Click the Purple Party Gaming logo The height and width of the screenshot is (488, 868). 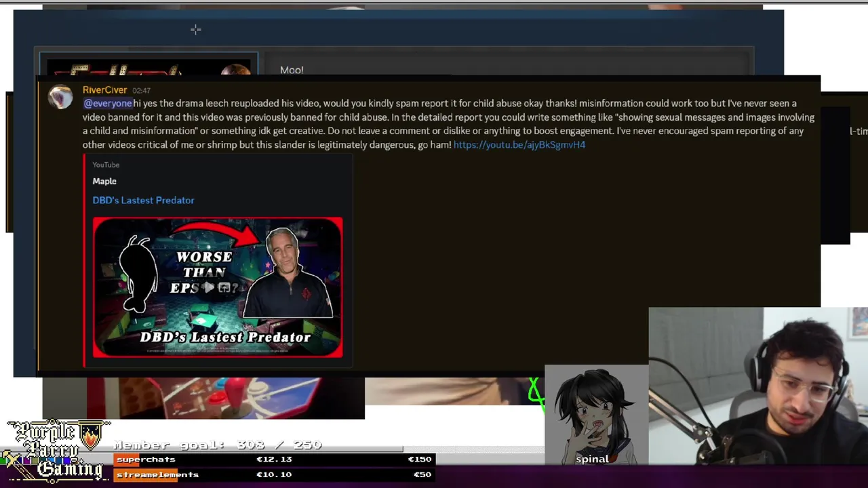click(56, 450)
